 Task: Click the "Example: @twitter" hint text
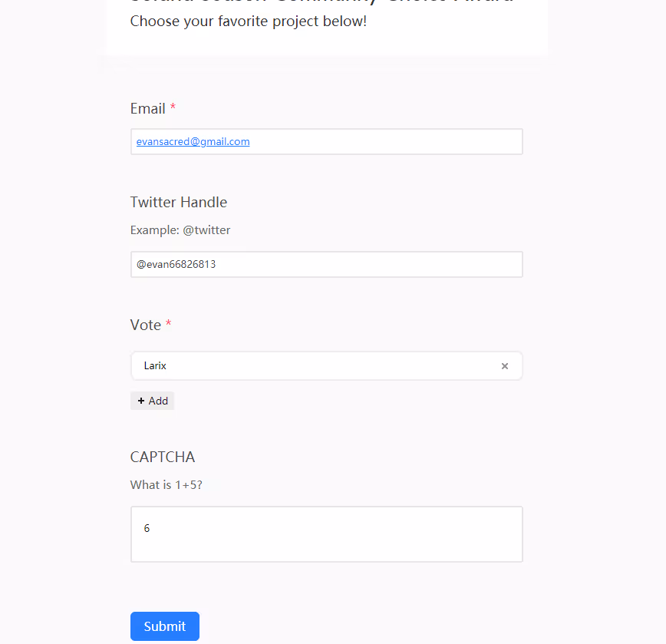tap(180, 230)
